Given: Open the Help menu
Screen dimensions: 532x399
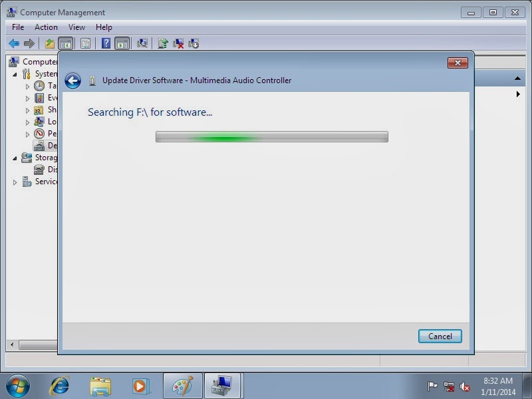Looking at the screenshot, I should point(104,27).
